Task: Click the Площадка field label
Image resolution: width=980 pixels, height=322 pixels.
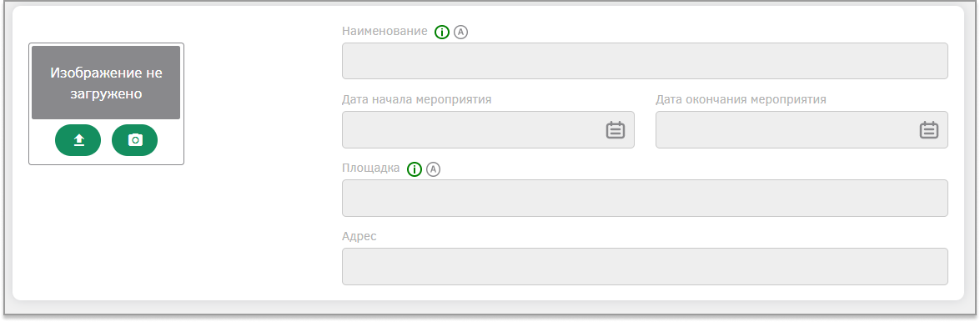Action: coord(371,169)
